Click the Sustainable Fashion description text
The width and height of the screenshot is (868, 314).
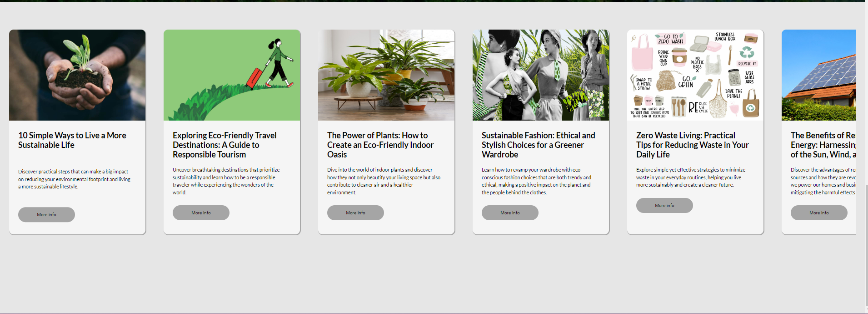pyautogui.click(x=536, y=181)
